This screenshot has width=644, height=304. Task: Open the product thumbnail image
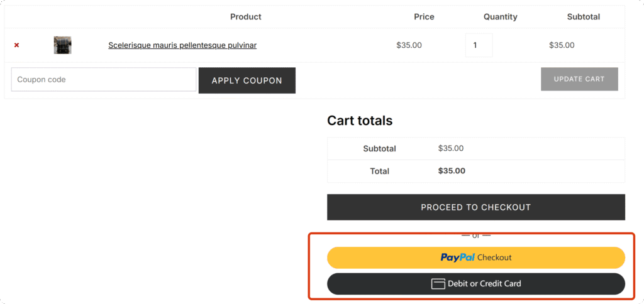click(62, 45)
